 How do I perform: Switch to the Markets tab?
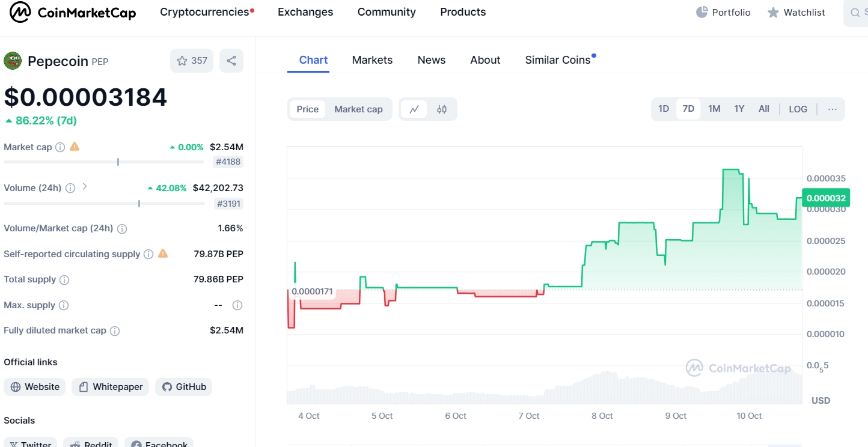[x=372, y=60]
